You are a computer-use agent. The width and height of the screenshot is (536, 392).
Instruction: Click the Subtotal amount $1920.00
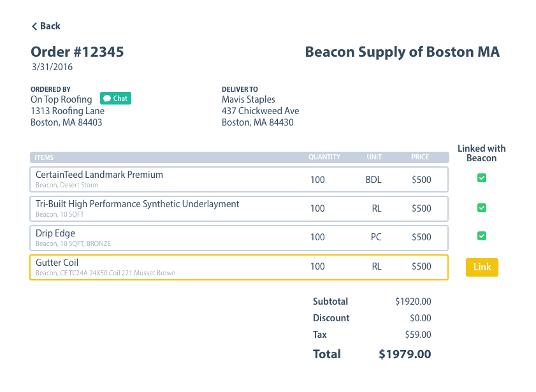point(413,301)
